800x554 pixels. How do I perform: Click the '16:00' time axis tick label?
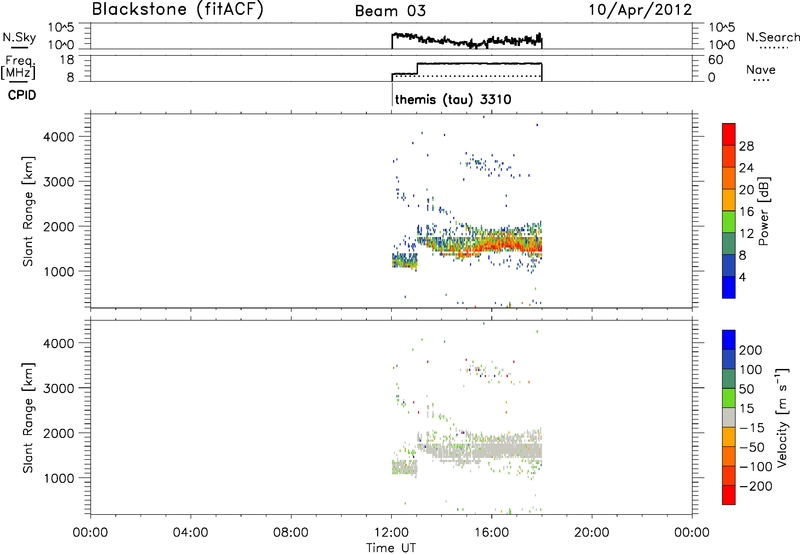(x=491, y=533)
